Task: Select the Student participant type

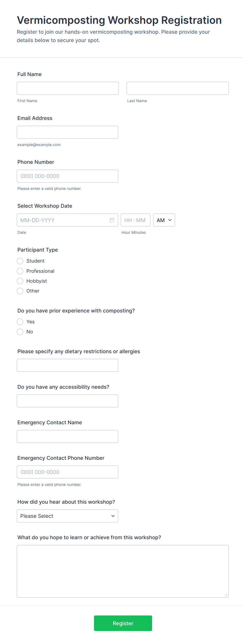Action: click(x=20, y=261)
